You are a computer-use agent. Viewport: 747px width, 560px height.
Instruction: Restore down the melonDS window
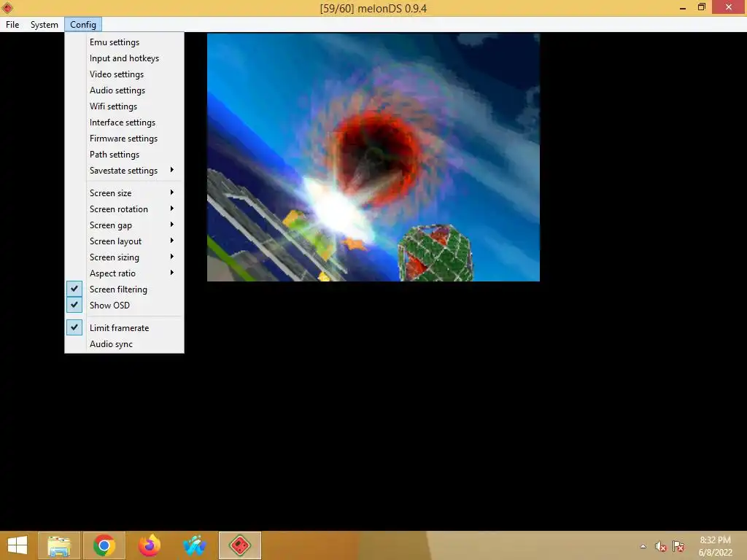point(701,7)
